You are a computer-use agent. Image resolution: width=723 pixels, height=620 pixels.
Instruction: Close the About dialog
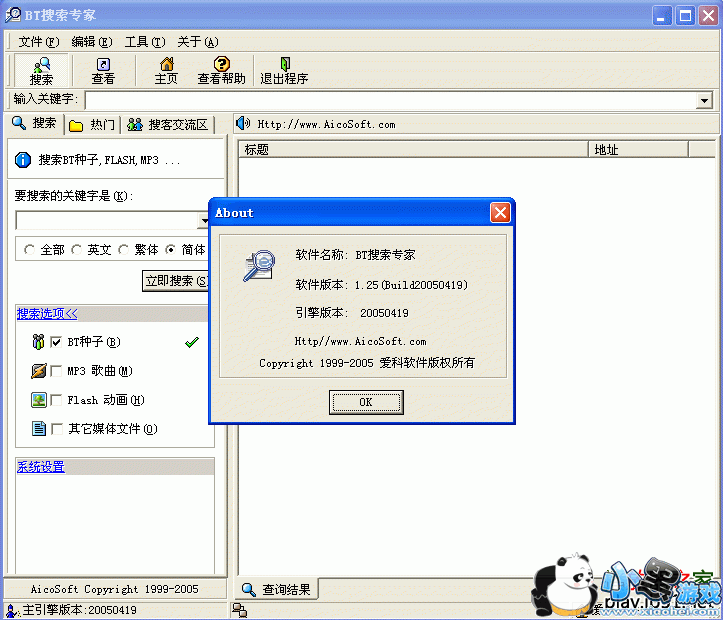coord(500,213)
